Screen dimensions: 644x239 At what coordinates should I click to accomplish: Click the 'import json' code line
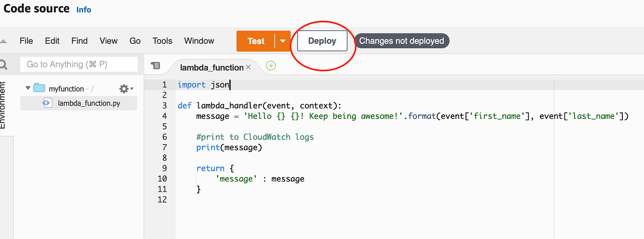203,85
